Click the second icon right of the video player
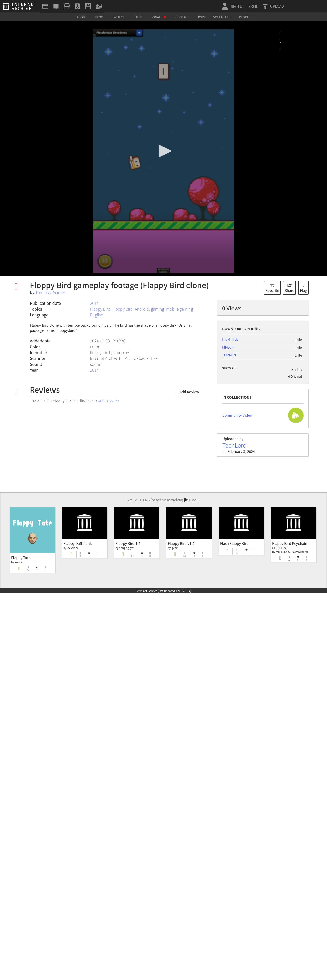This screenshot has width=327, height=980. [x=281, y=41]
